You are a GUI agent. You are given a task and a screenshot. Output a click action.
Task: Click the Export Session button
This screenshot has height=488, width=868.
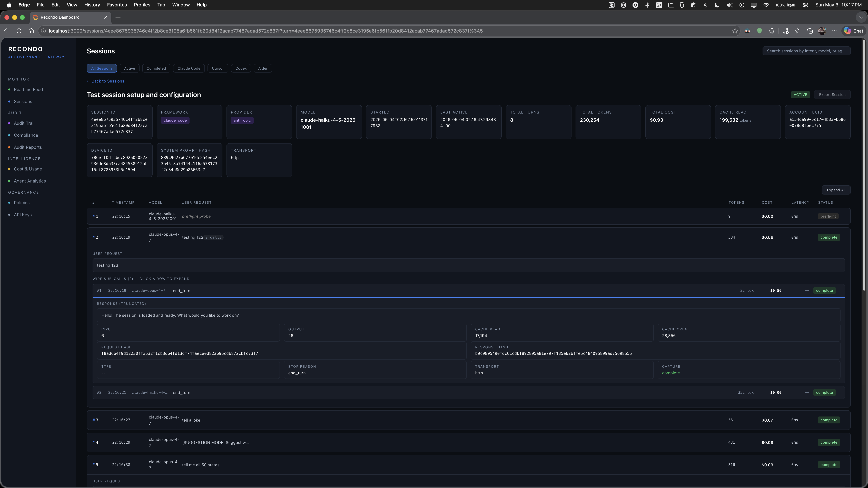click(832, 95)
